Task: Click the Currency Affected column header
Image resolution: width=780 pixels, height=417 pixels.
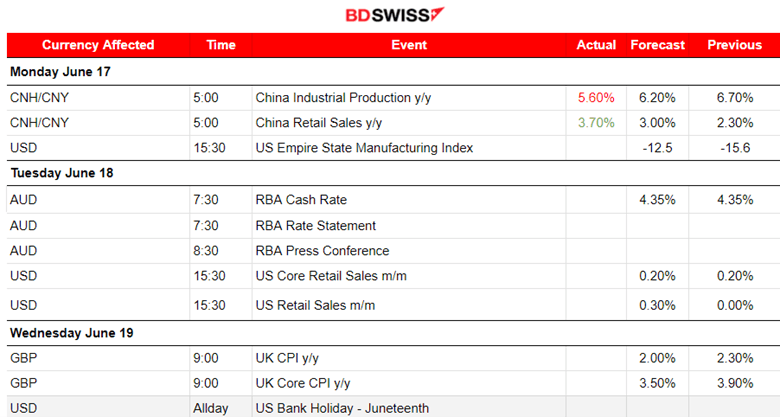Action: pyautogui.click(x=98, y=45)
